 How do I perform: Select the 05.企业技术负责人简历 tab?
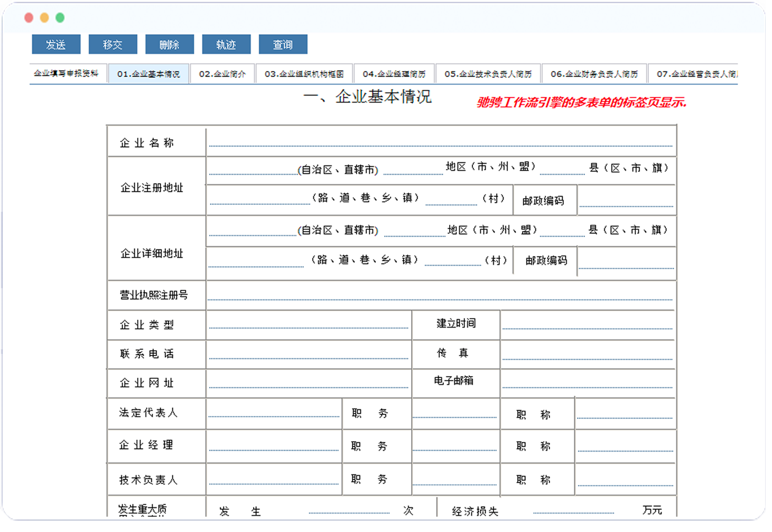(488, 74)
